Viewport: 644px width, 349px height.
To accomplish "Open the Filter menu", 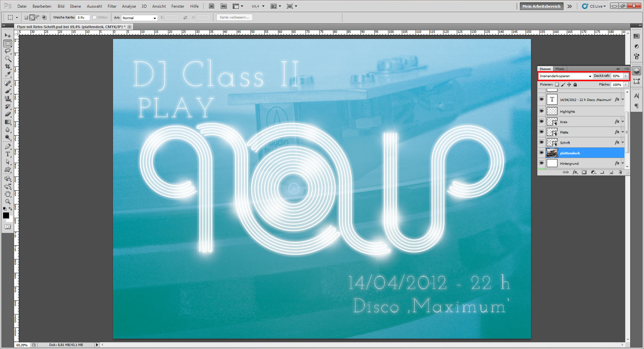I will pos(112,6).
